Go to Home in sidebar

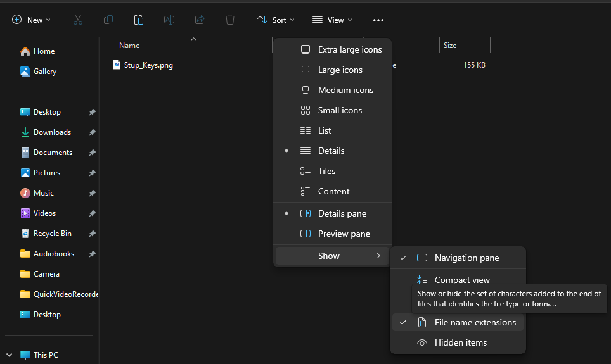[x=44, y=51]
